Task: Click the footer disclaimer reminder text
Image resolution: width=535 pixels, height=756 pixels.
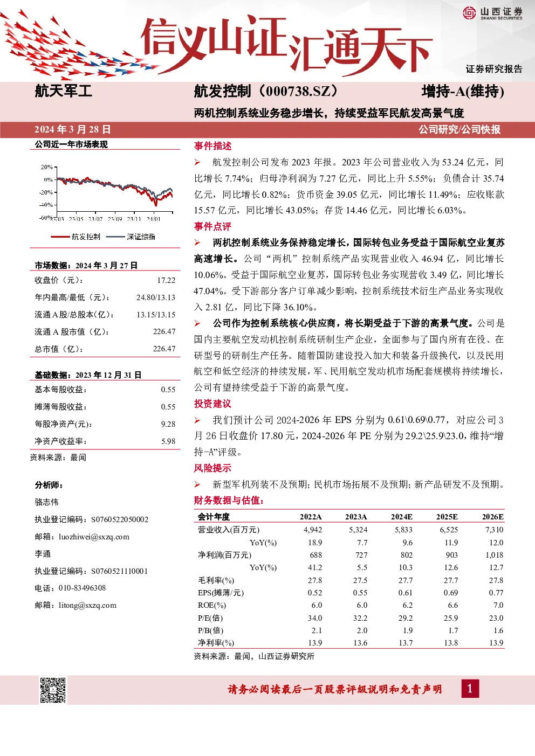Action: tap(335, 689)
